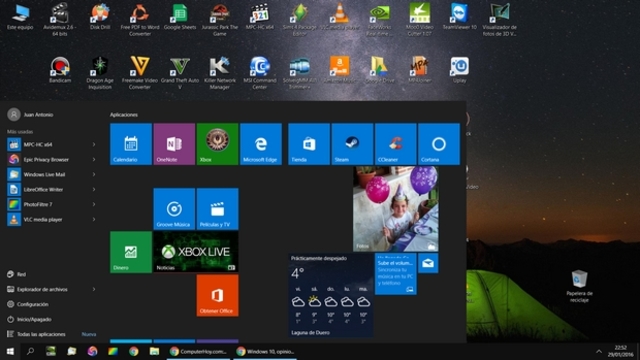Screen dimensions: 640x360
Task: Open Películas y TV tile
Action: [217, 209]
